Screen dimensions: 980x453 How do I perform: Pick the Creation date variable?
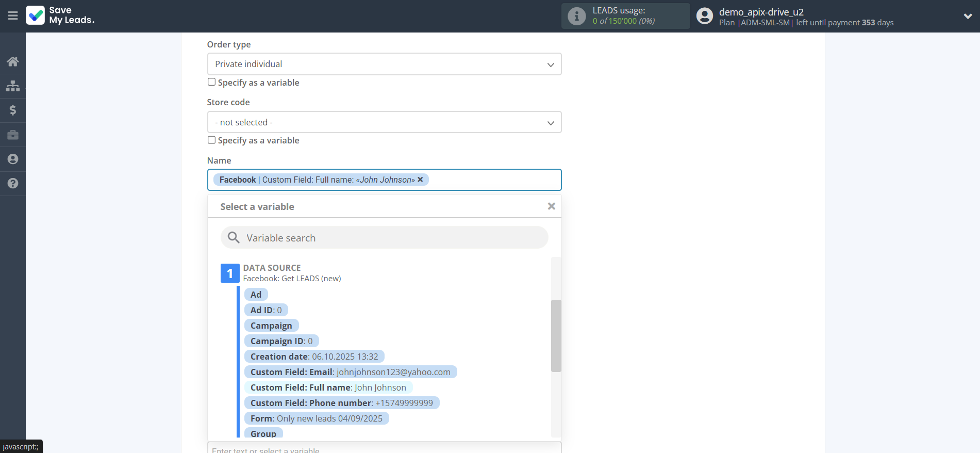pos(314,357)
